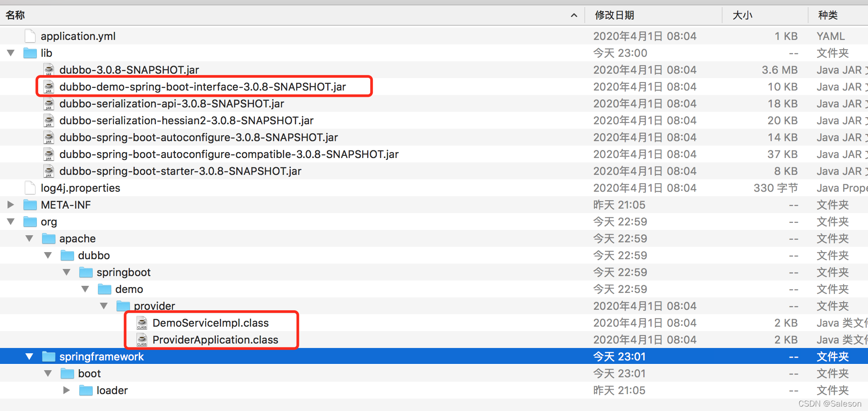Click the apache folder icon

49,238
